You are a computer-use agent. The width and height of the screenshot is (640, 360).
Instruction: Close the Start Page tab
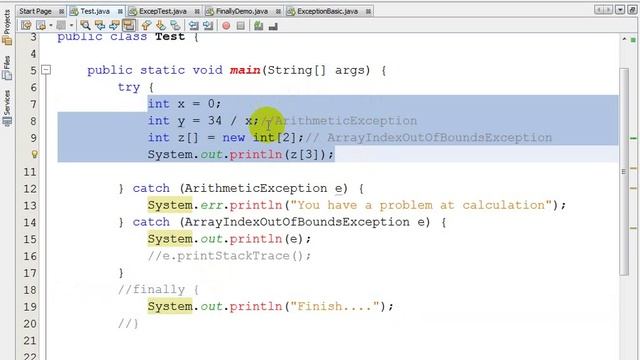point(61,11)
